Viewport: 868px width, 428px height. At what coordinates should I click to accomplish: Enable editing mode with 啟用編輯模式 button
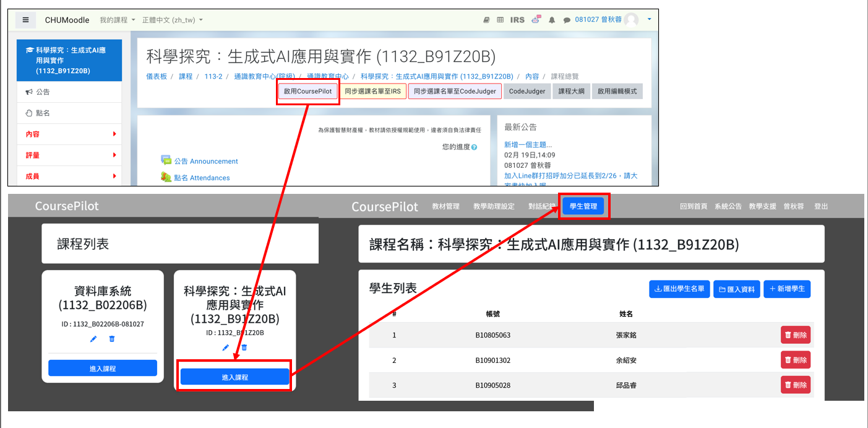(x=617, y=91)
